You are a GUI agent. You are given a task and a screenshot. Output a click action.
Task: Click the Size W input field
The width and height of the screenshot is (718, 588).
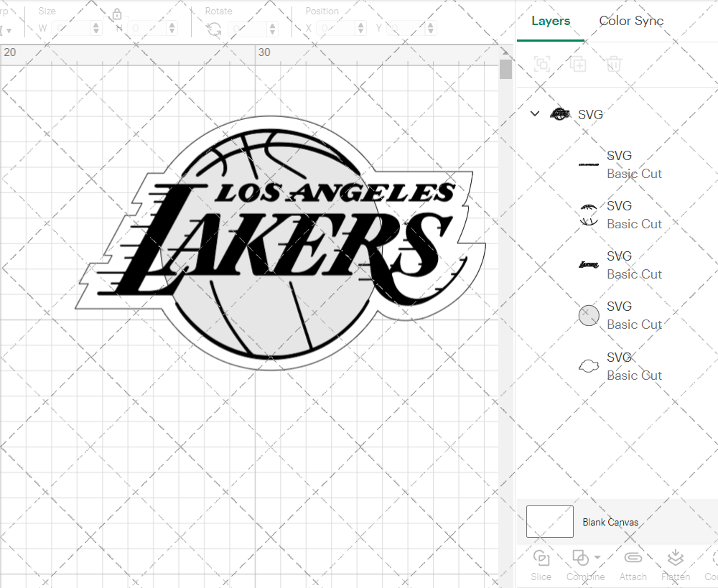point(71,29)
